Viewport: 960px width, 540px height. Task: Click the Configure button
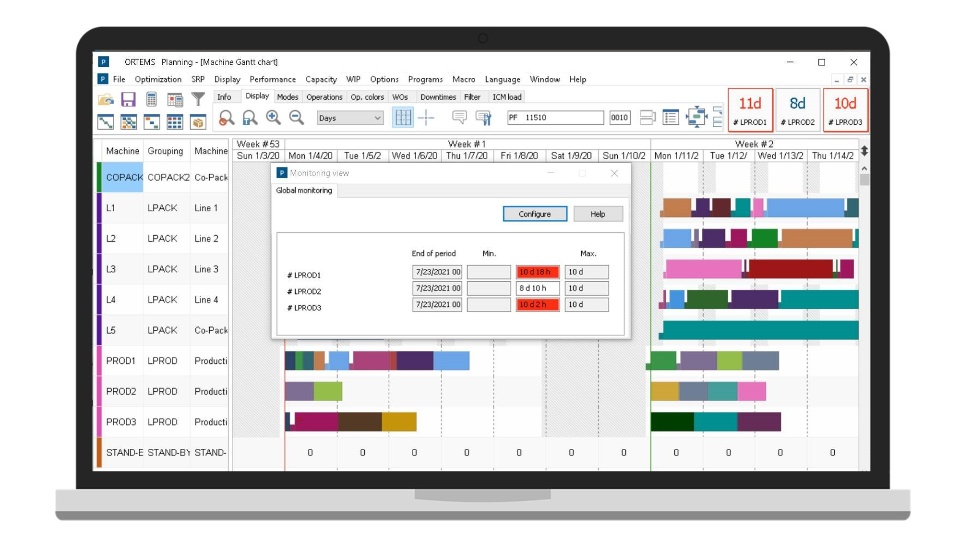click(535, 214)
